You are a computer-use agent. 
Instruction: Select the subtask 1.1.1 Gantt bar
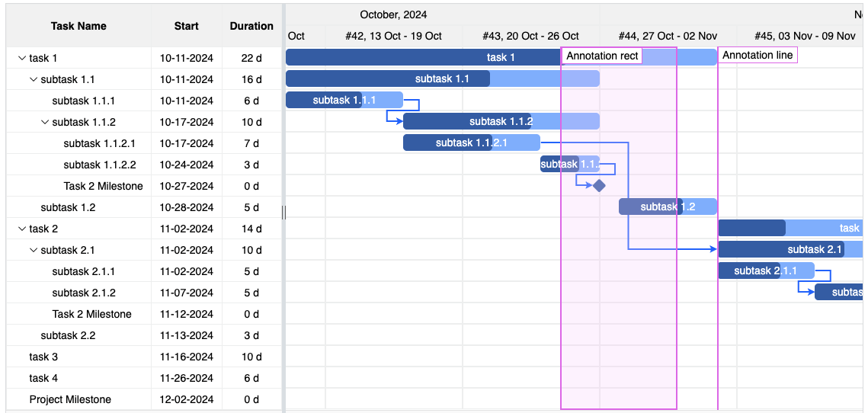click(344, 101)
